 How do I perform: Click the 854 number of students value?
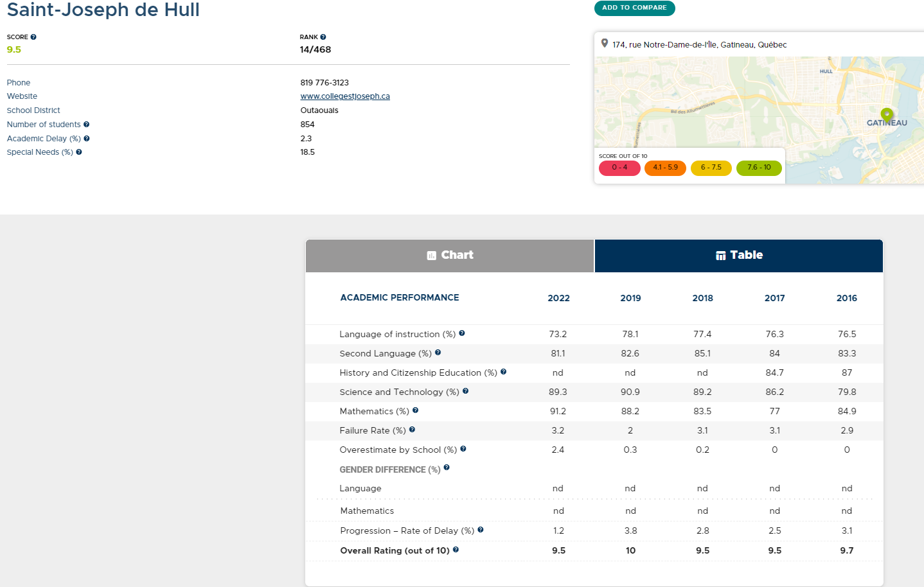click(307, 125)
